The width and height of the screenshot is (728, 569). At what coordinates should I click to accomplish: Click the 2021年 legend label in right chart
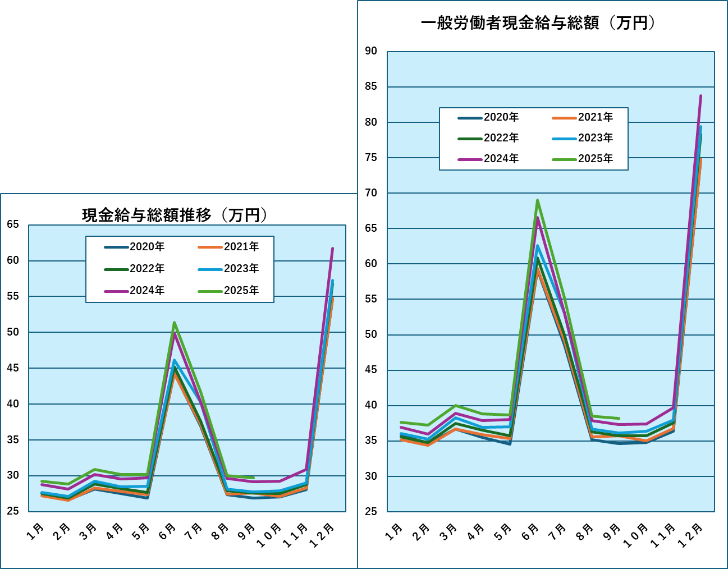[596, 117]
